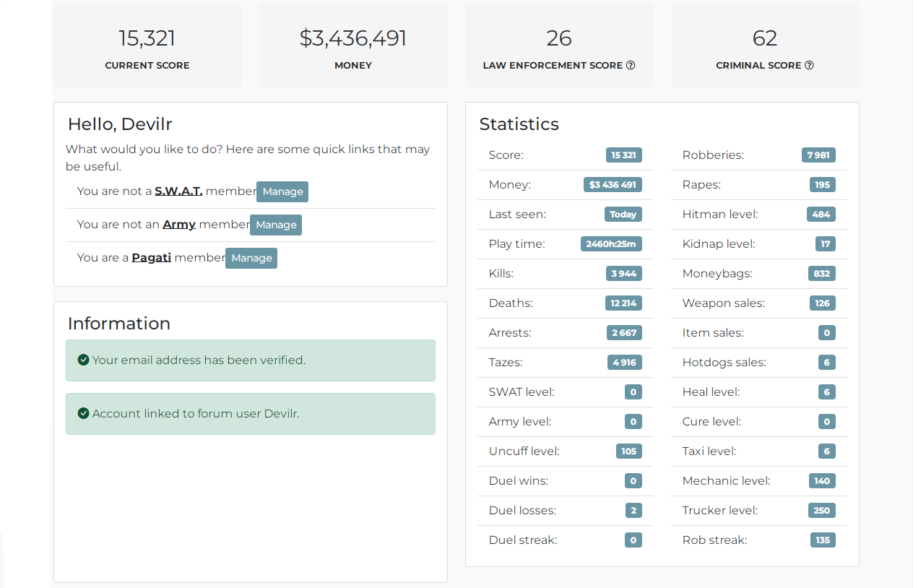Image resolution: width=913 pixels, height=588 pixels.
Task: Open the Pagati group link
Action: tap(152, 258)
